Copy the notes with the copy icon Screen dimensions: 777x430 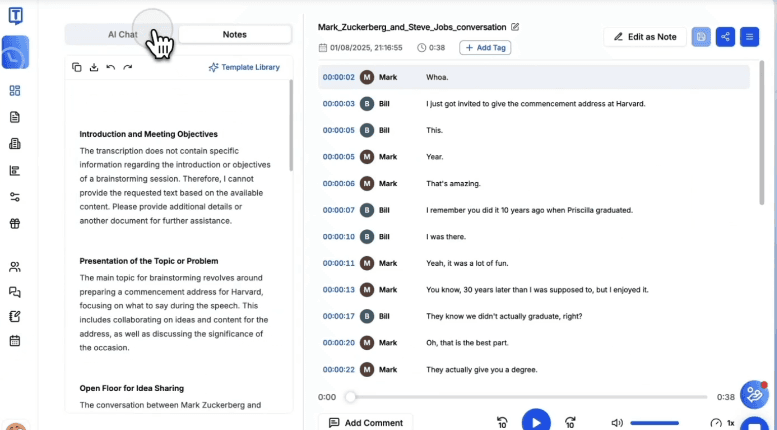77,67
